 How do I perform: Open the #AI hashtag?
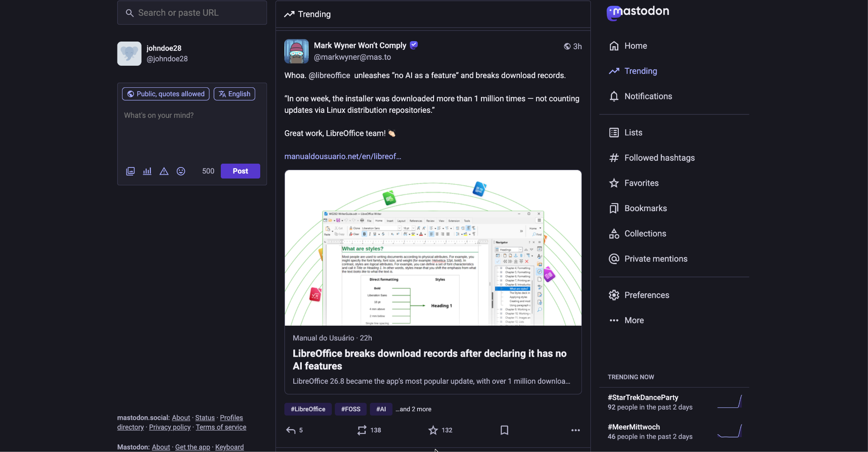pos(381,410)
